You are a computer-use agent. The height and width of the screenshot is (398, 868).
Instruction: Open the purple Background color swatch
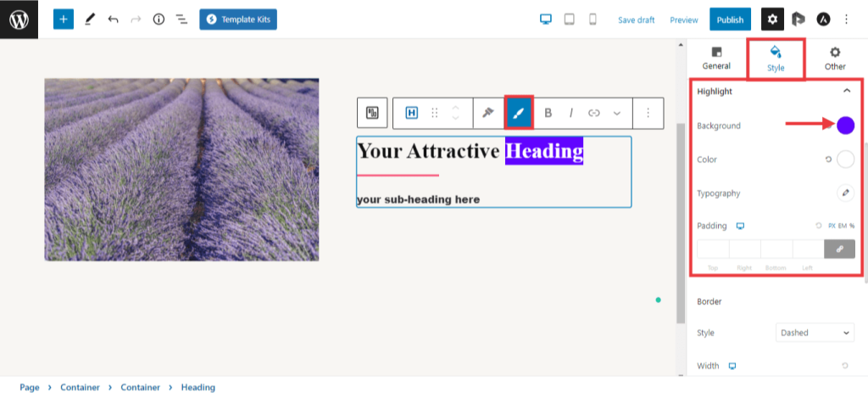[x=845, y=126]
